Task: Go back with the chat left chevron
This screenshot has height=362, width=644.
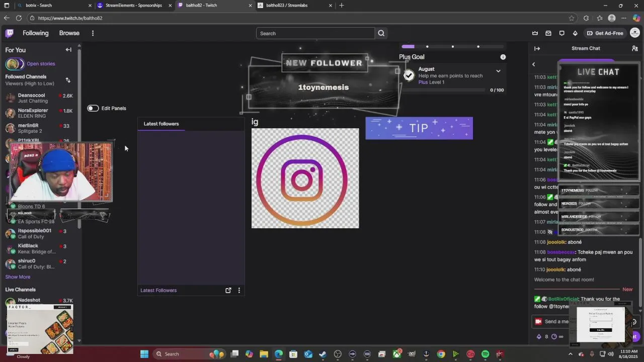Action: 533,64
